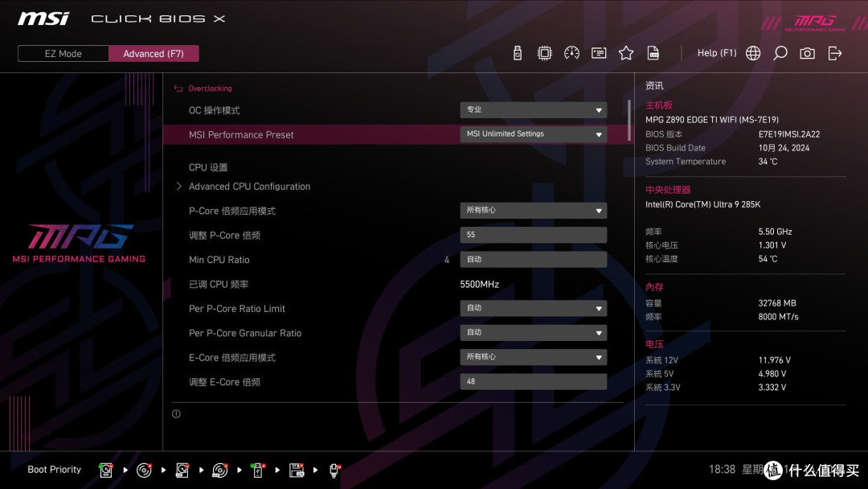868x489 pixels.
Task: Click the MPG Z890 EDGE TI WIFI board name
Action: pos(712,120)
